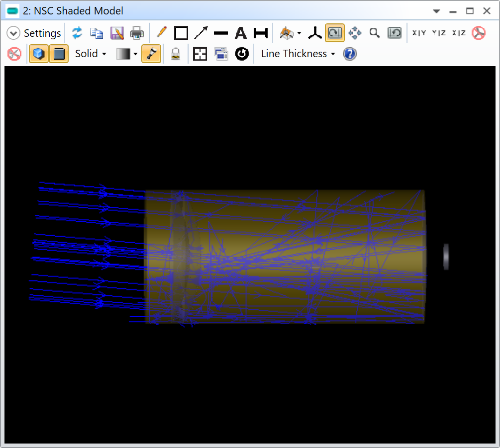Screen dimensions: 500x448
Task: Click the three-axis orientation indicator icon
Action: pos(315,33)
